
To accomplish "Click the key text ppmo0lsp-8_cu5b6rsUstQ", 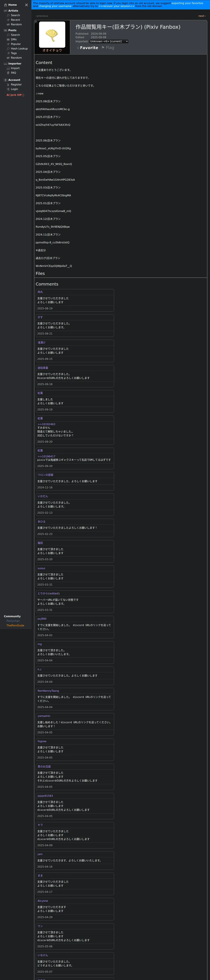I will tap(53, 242).
